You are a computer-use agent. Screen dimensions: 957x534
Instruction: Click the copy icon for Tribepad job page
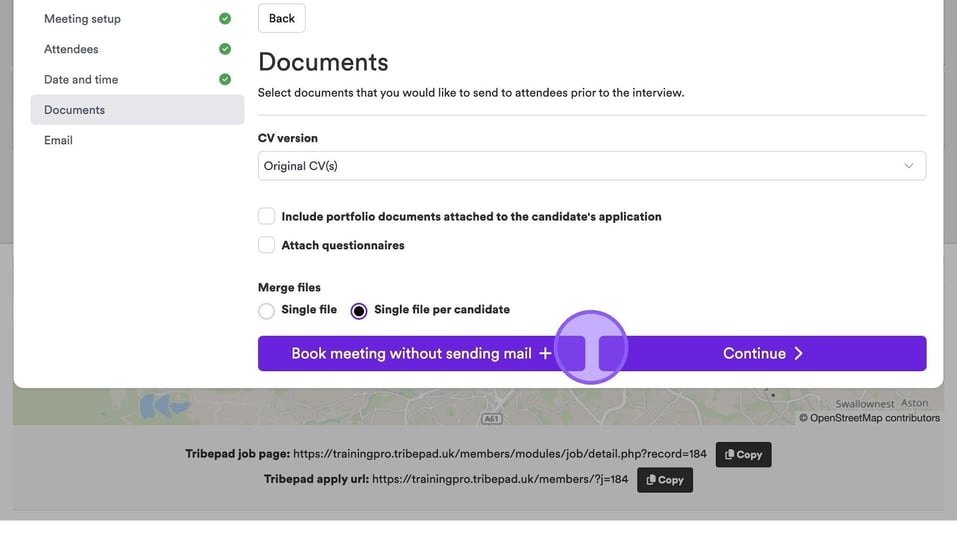pos(730,454)
